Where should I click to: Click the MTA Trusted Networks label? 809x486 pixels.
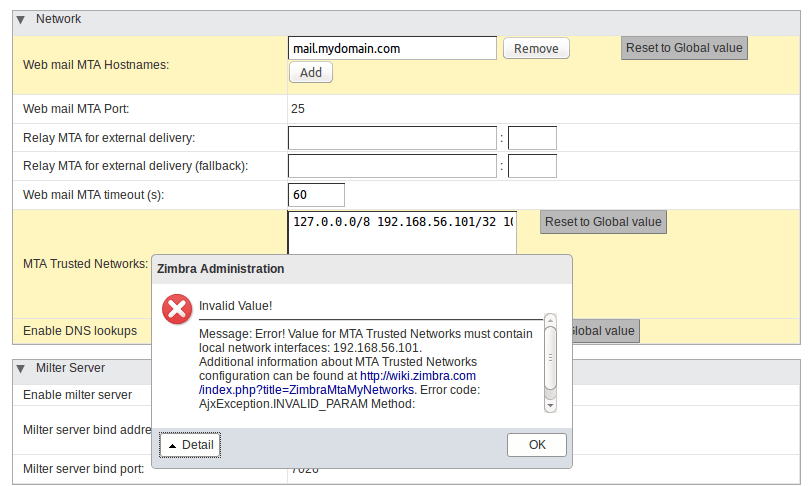pyautogui.click(x=86, y=264)
